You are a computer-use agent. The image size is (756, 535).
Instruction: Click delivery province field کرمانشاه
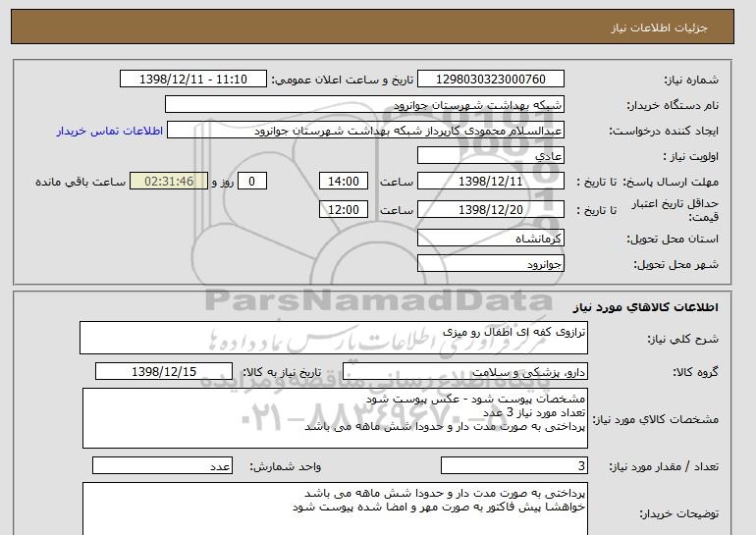coord(490,239)
